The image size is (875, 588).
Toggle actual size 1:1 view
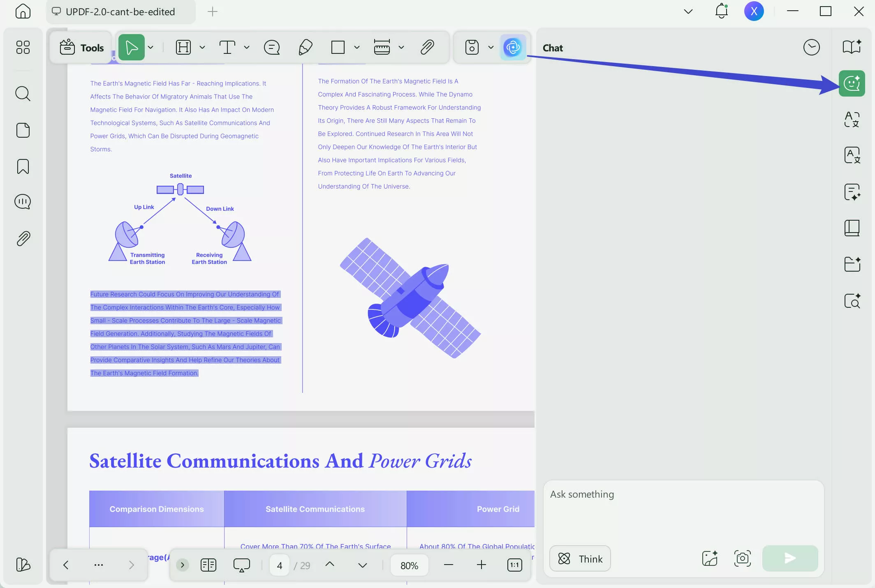tap(514, 565)
